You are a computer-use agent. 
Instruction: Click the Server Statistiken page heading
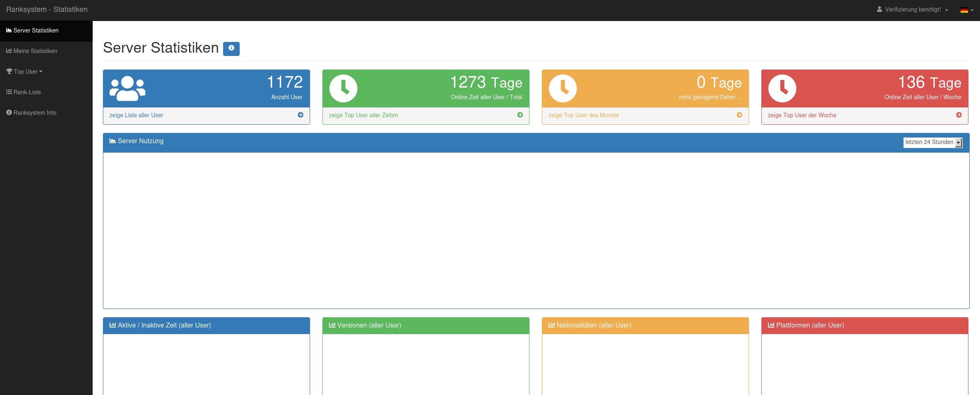click(x=161, y=48)
